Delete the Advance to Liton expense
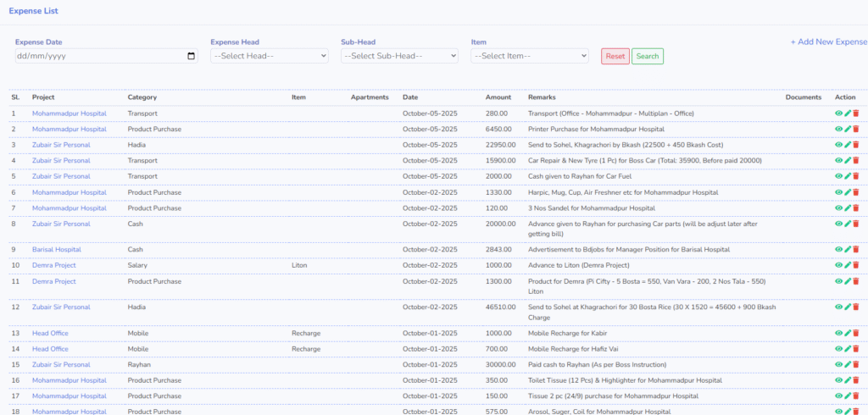This screenshot has width=868, height=415. (856, 265)
